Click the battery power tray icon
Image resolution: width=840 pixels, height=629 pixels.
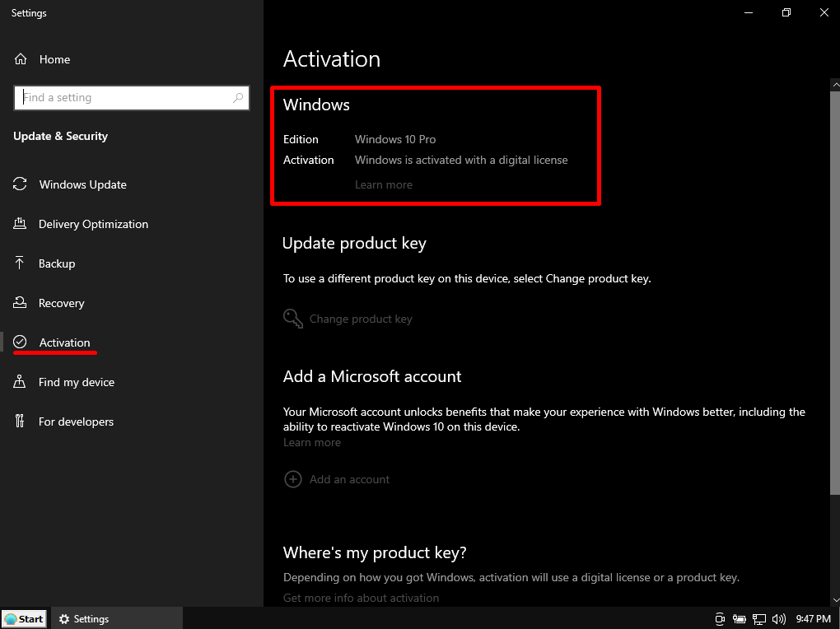740,619
